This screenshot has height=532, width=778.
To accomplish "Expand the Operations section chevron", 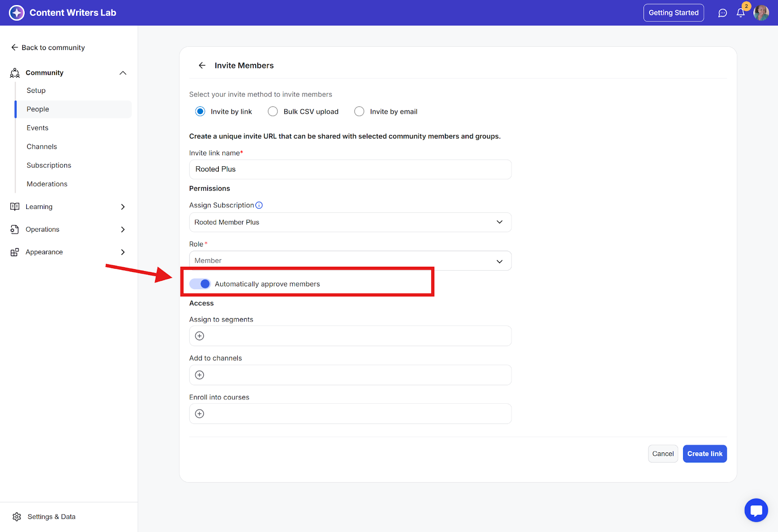I will pos(123,229).
